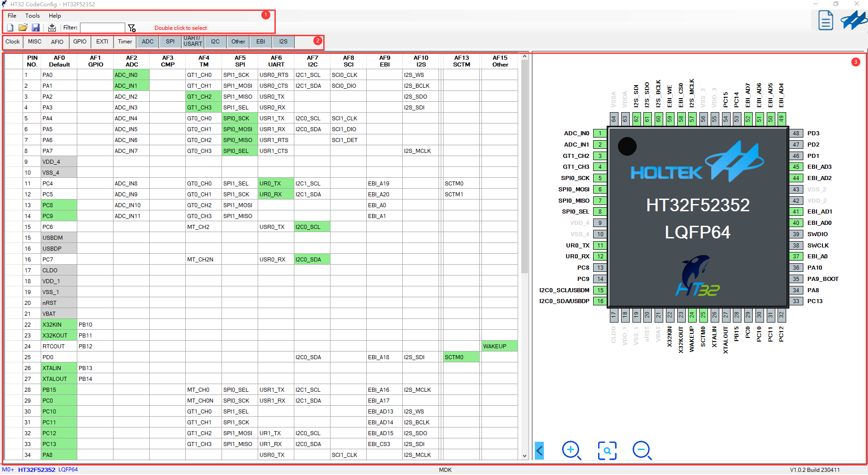Viewport: 868px width, 475px height.
Task: Open the document icon at top right
Action: (x=826, y=20)
